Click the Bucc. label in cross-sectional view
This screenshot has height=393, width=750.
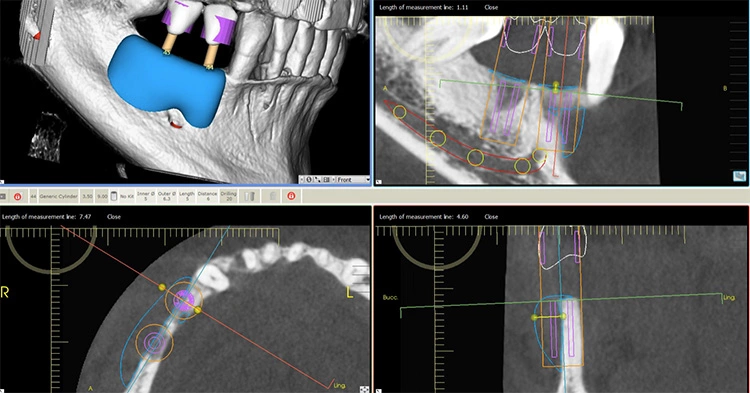coord(390,297)
